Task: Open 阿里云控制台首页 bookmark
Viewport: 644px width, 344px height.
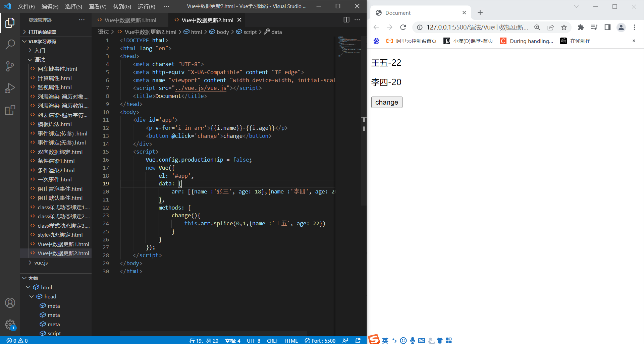Action: [411, 41]
